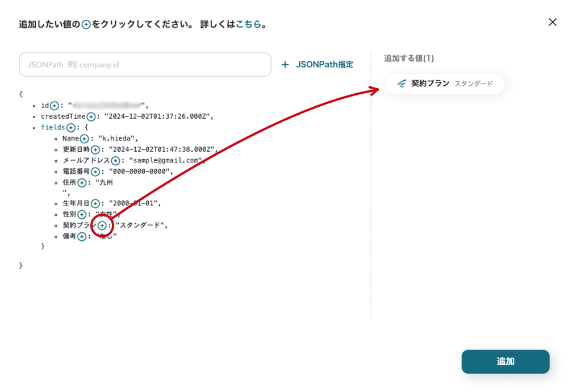
Task: Open the こちら help link
Action: pyautogui.click(x=249, y=24)
